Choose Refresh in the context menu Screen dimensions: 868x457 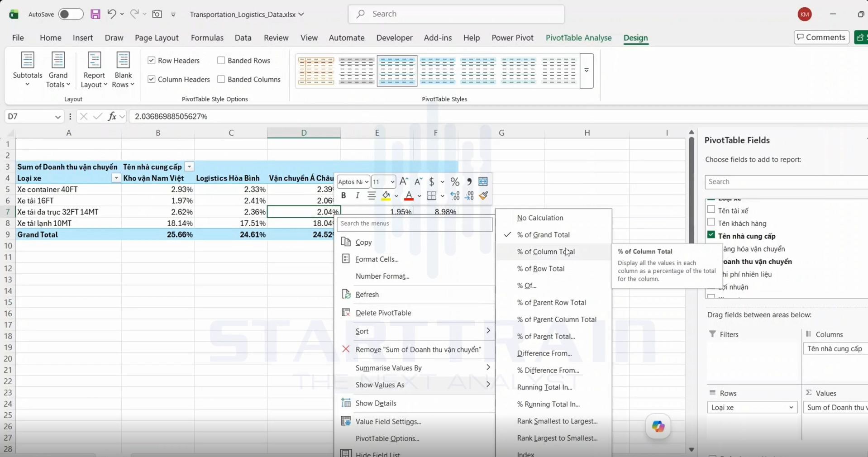click(367, 295)
